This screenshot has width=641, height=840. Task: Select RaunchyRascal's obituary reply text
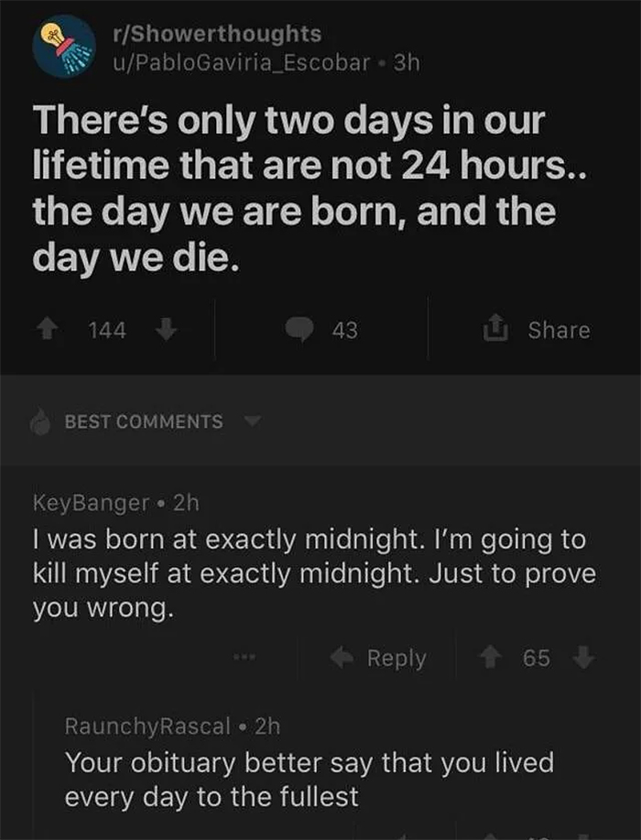coord(307,780)
